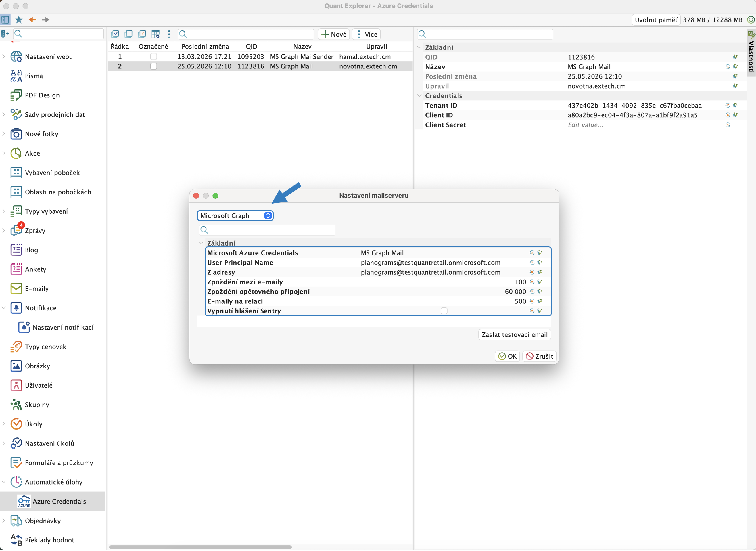Expand the Úkoly tree node

(x=4, y=424)
